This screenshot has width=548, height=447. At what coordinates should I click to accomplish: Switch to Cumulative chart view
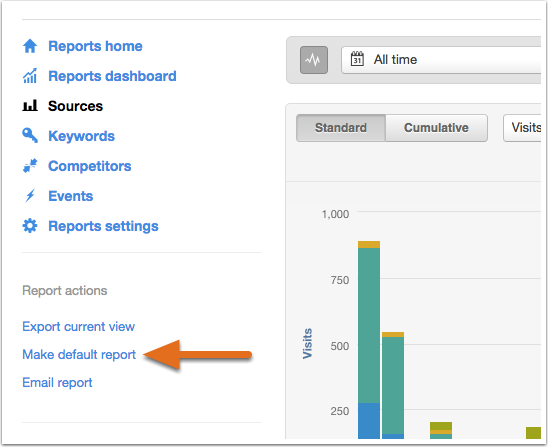tap(436, 128)
